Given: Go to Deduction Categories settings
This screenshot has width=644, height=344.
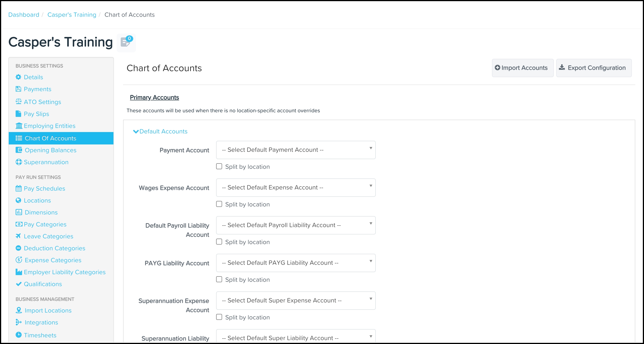Looking at the screenshot, I should 54,248.
